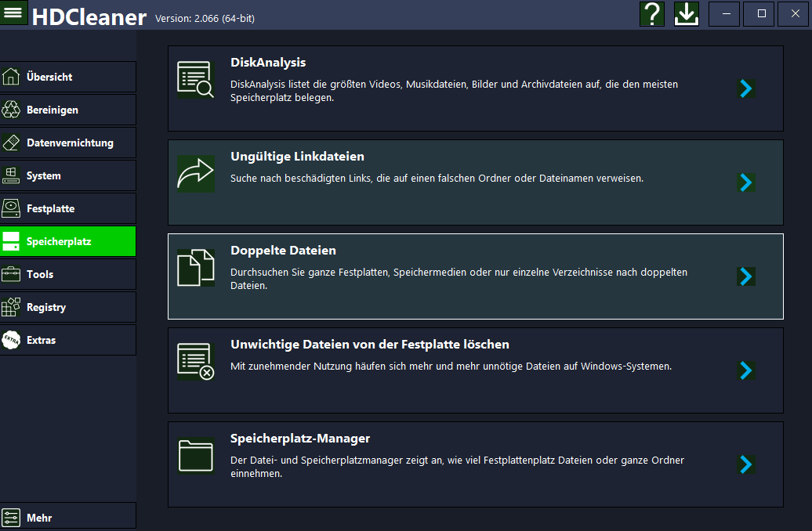
Task: Click the Unwichtige Dateien list delete icon
Action: [195, 361]
